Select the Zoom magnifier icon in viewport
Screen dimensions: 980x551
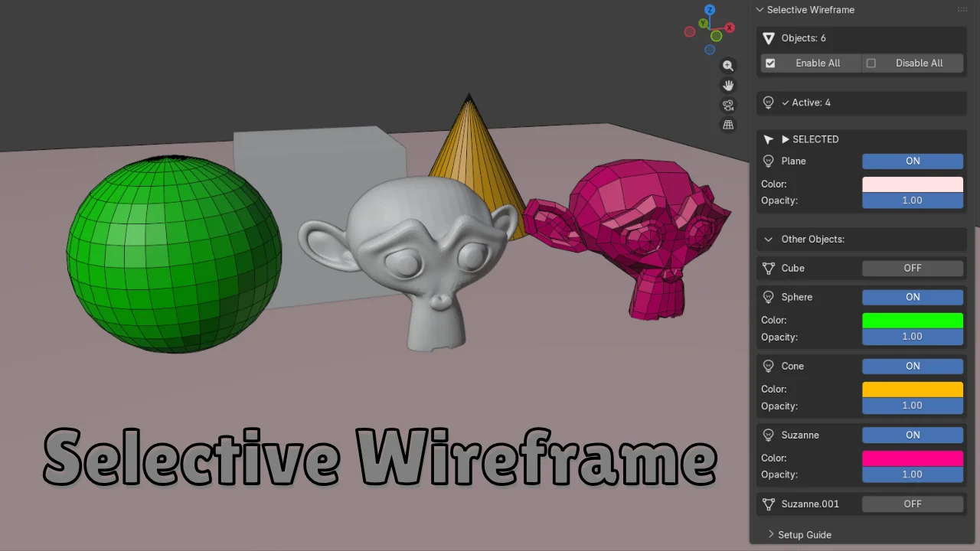(x=727, y=66)
